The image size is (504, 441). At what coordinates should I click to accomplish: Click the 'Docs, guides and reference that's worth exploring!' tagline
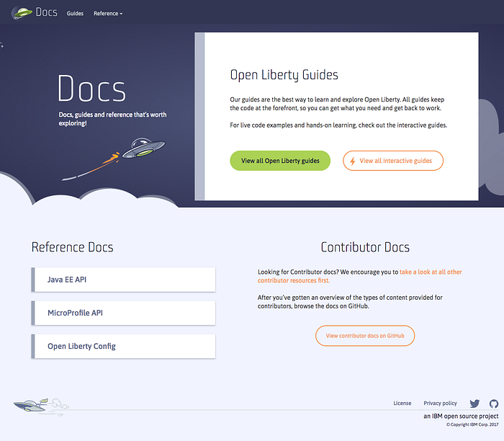[112, 119]
